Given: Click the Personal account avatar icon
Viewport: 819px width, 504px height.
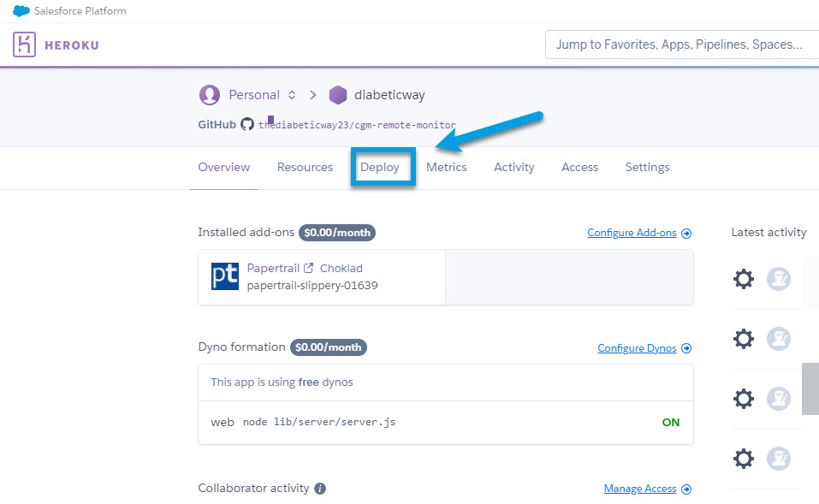Looking at the screenshot, I should (209, 95).
